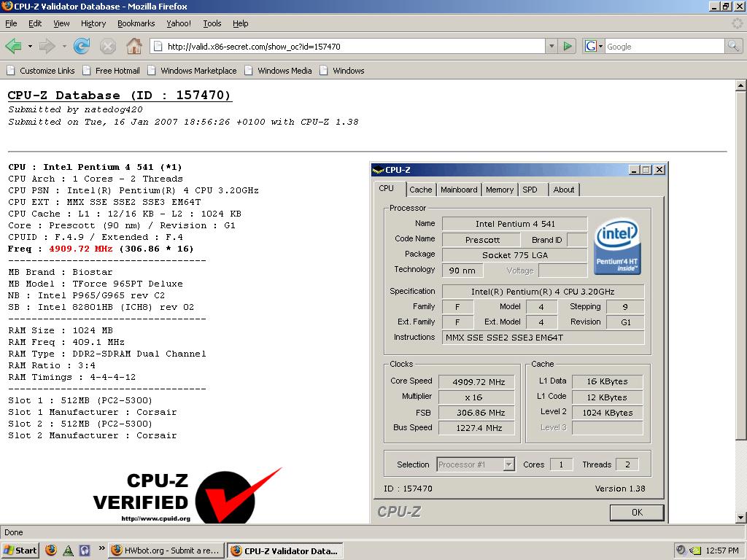Screen dimensions: 747x560
Task: Open the Yahoo! menu
Action: tap(179, 23)
